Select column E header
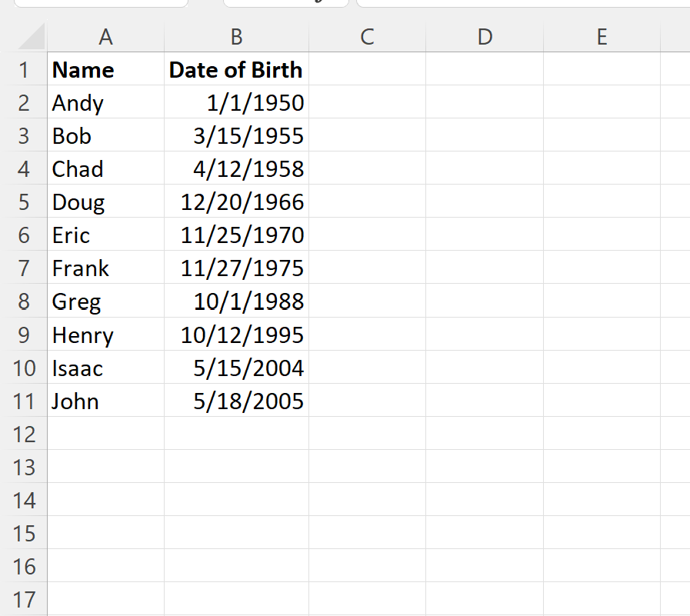The image size is (690, 616). point(602,36)
